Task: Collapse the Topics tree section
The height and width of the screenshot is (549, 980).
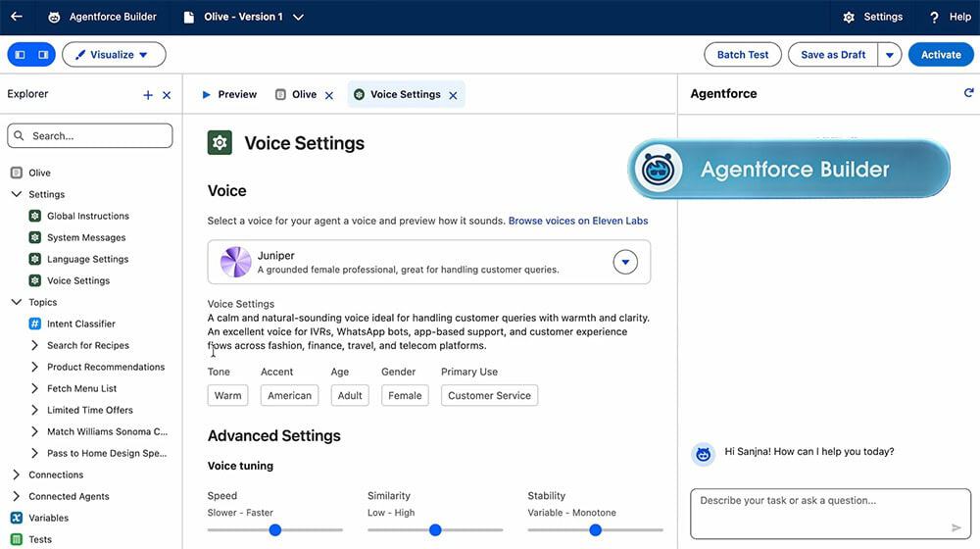Action: pyautogui.click(x=17, y=302)
